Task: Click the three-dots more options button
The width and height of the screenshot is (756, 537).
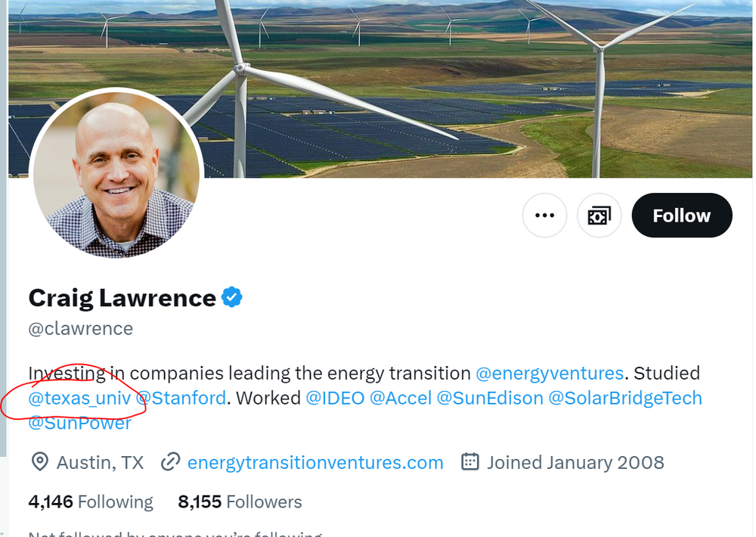Action: point(544,216)
